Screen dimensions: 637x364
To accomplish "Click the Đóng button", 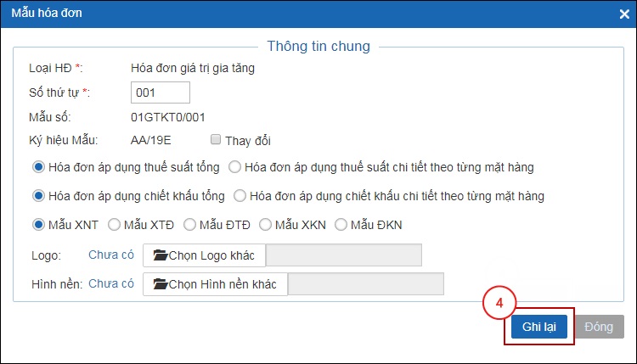I will click(x=599, y=327).
